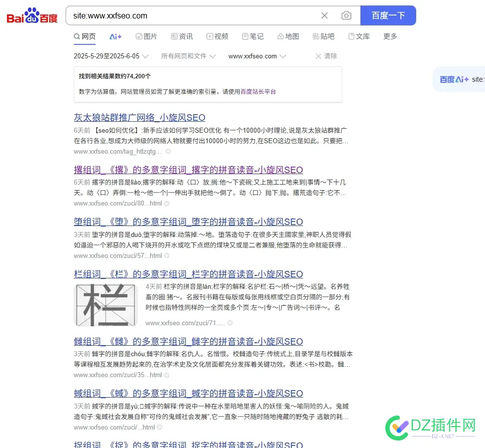
Task: Open the 百度AI+ side panel
Action: pyautogui.click(x=459, y=79)
